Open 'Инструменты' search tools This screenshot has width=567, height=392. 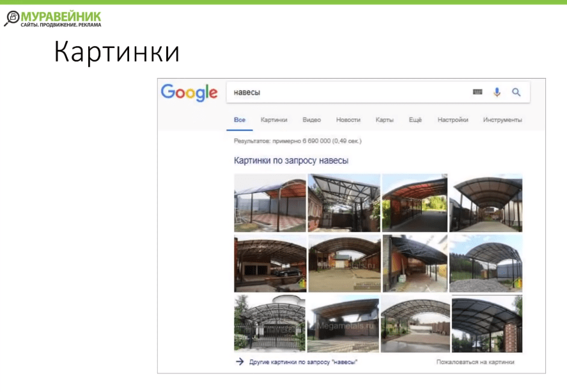[x=502, y=120]
